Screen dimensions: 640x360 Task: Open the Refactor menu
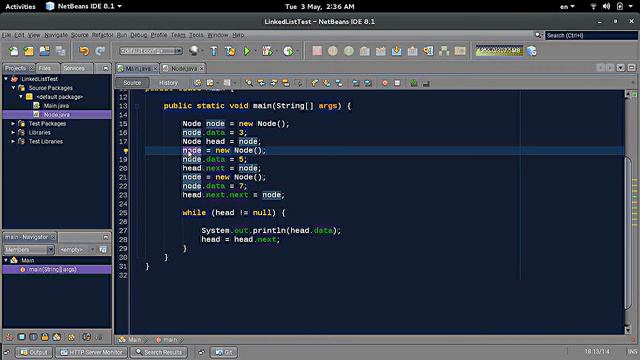click(102, 35)
